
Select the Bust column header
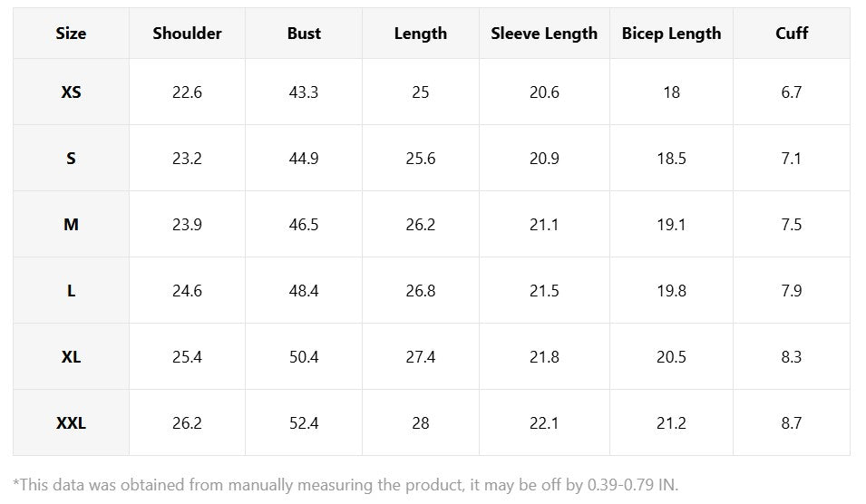304,34
